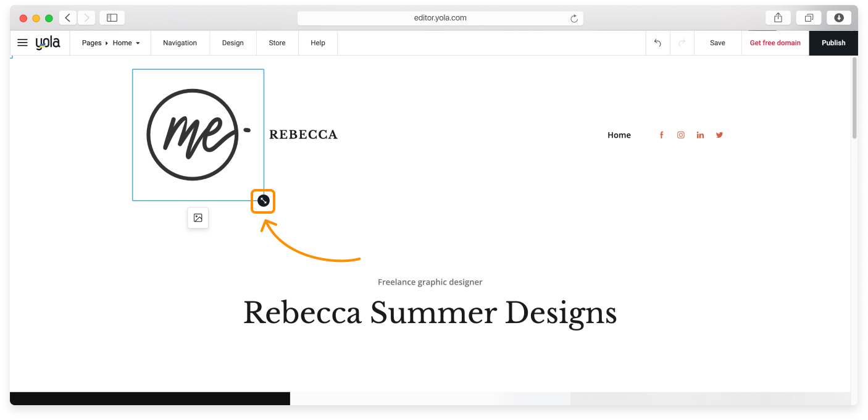868x420 pixels.
Task: Open the replace image icon below the logo
Action: point(198,217)
